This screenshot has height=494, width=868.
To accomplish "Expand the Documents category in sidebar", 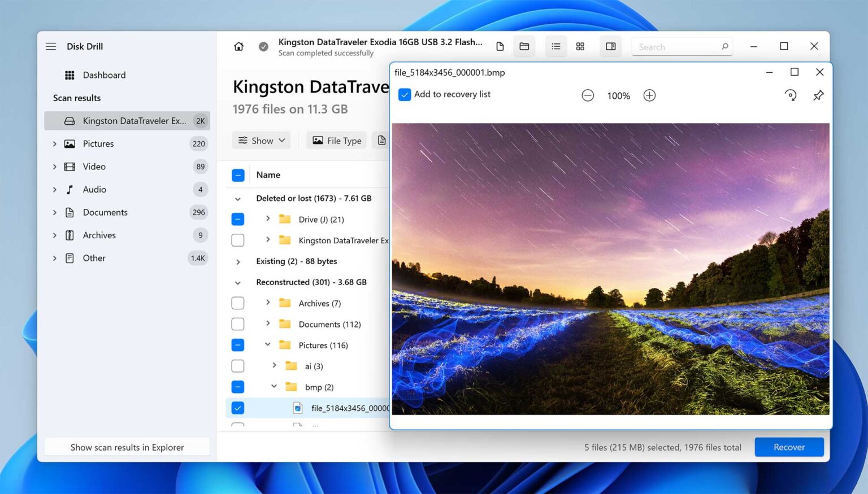I will coord(54,212).
